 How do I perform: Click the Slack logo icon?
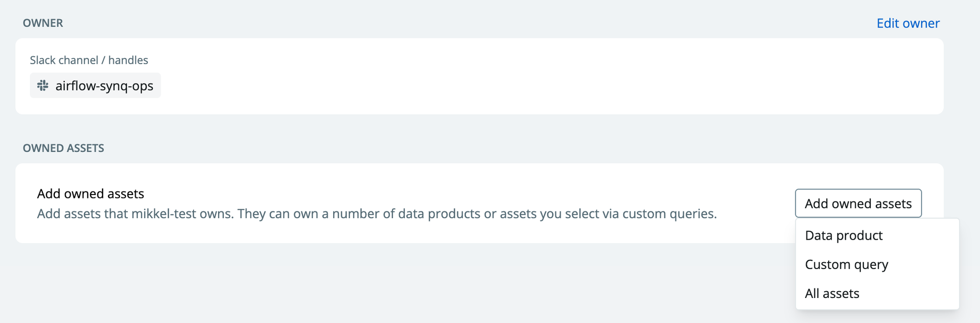(x=43, y=86)
